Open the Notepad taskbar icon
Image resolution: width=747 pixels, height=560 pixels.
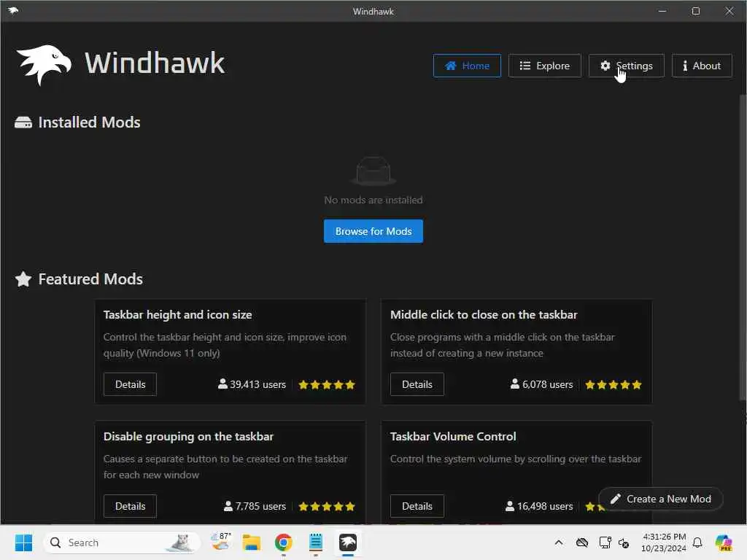(x=315, y=542)
